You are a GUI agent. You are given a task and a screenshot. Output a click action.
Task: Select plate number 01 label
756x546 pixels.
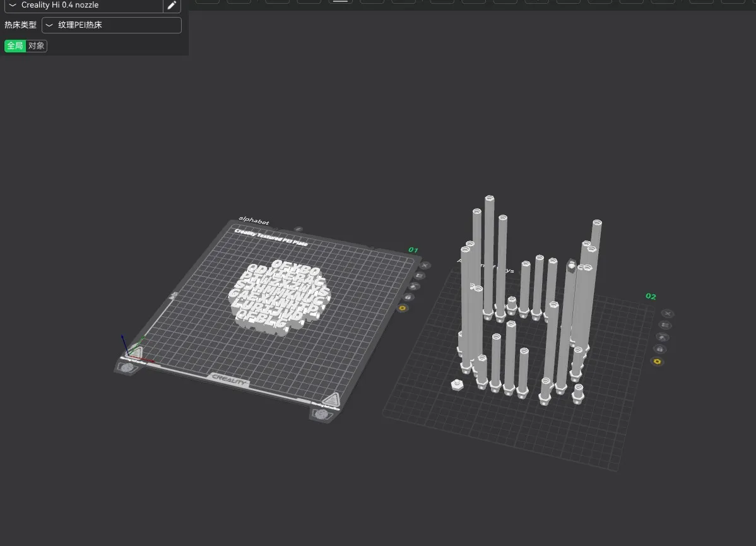click(413, 250)
